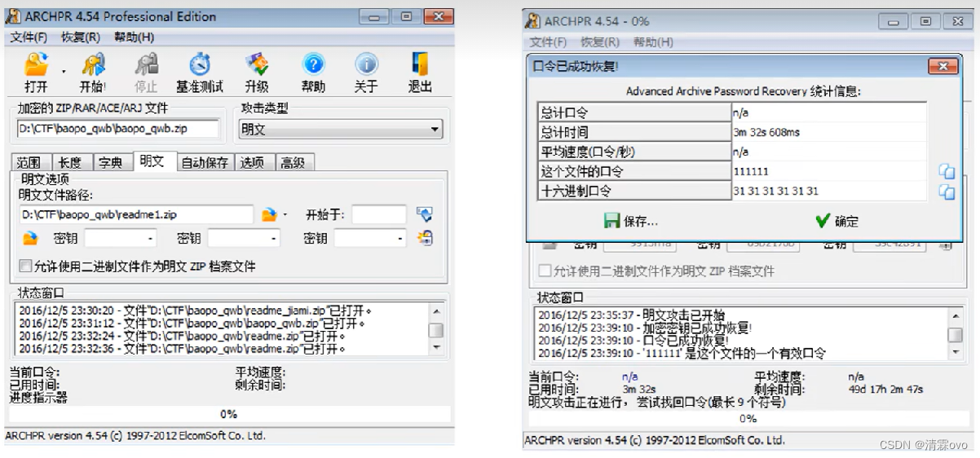Click app icon in 'ARCHPR 4.54 - 0%' title bar
This screenshot has width=980, height=458.
coord(532,20)
